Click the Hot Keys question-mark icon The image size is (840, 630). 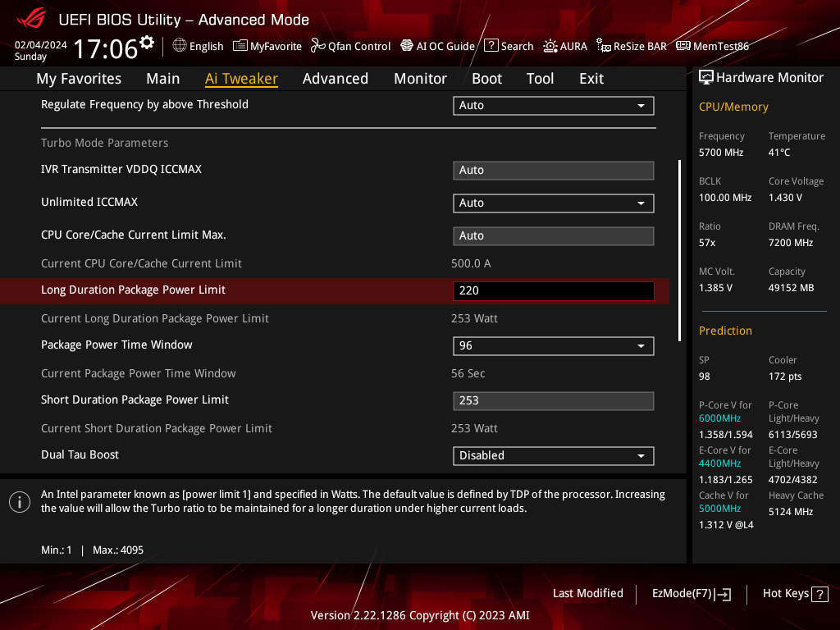click(819, 594)
